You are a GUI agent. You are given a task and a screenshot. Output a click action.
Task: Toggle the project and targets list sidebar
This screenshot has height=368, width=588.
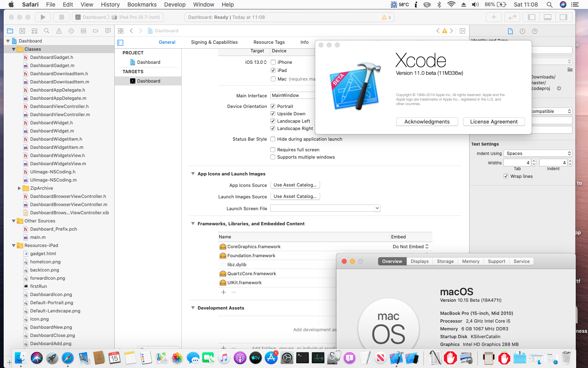(120, 43)
